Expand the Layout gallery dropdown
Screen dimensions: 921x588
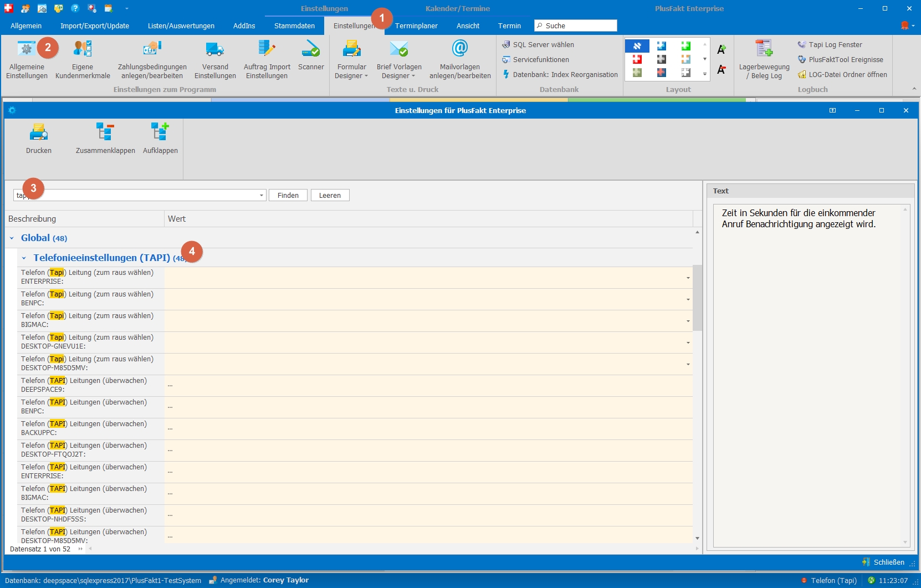(705, 73)
